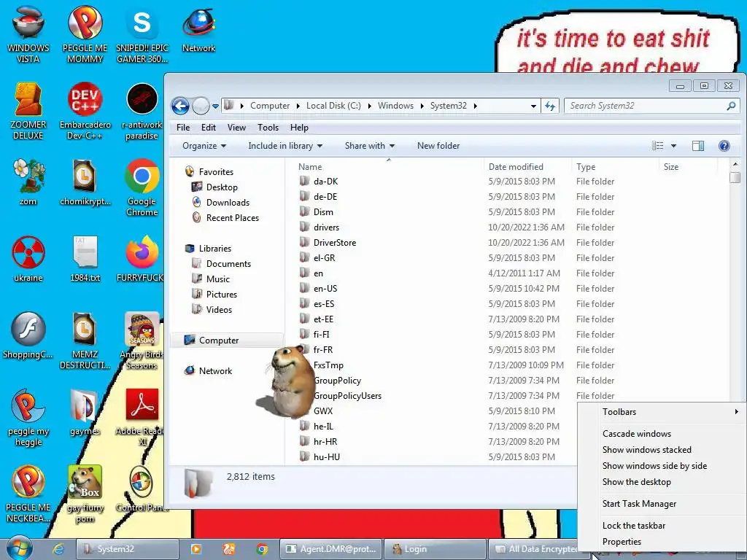
Task: Open the Include in library dropdown
Action: point(285,146)
